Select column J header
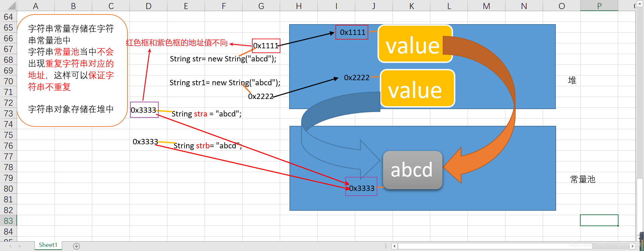644x251 pixels. 374,6
